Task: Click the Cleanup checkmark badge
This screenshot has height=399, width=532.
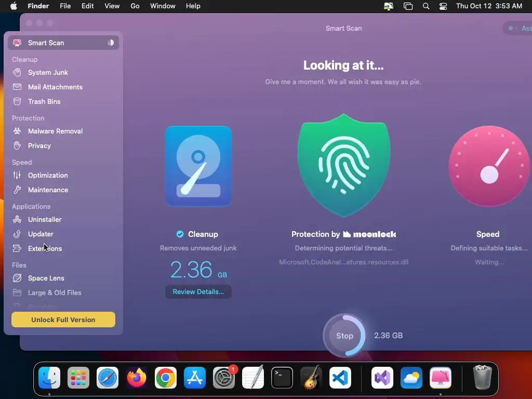Action: [x=180, y=234]
